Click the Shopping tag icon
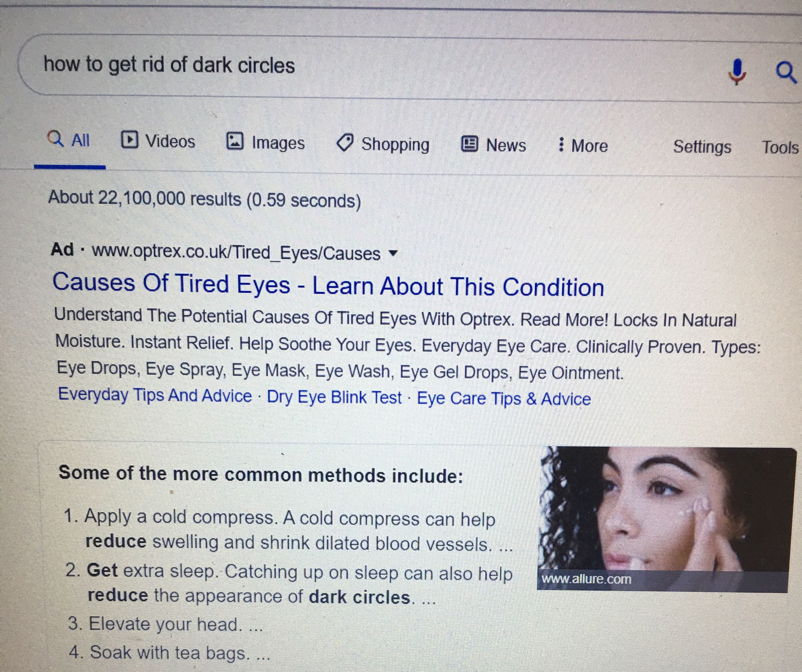802x672 pixels. [x=345, y=143]
